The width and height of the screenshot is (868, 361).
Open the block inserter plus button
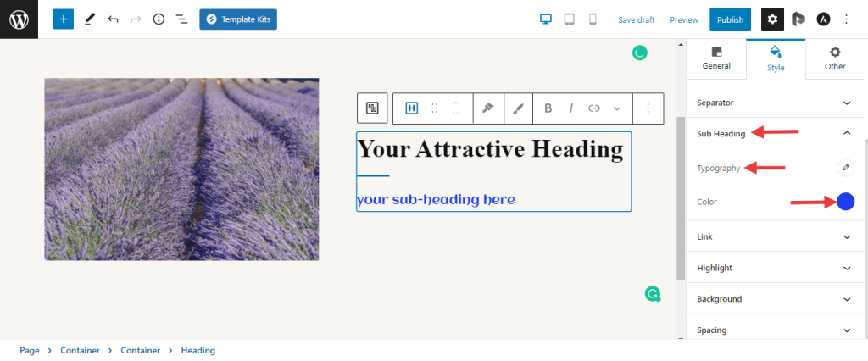pos(64,19)
